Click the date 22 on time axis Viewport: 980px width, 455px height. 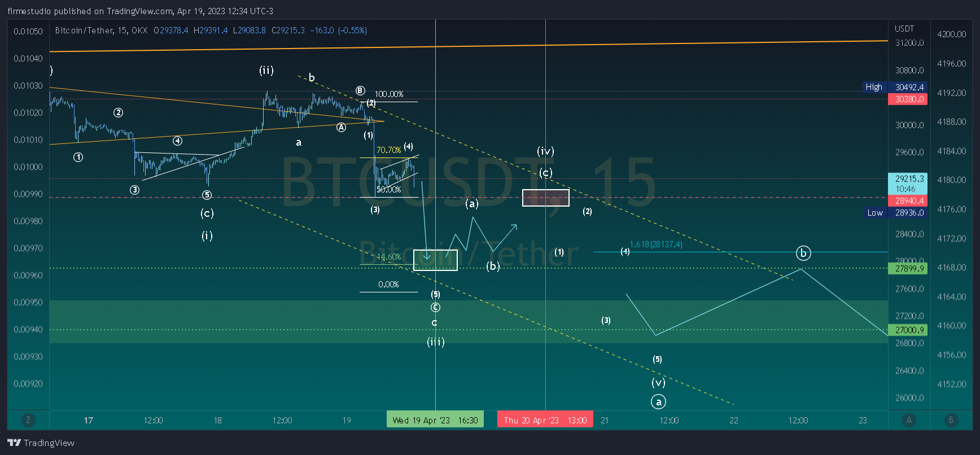coord(734,420)
